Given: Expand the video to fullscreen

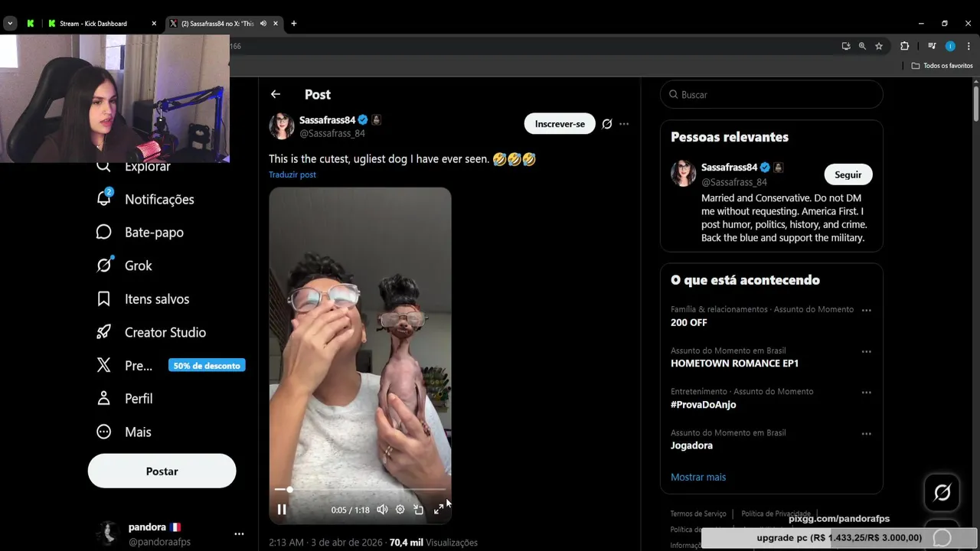Looking at the screenshot, I should (439, 510).
